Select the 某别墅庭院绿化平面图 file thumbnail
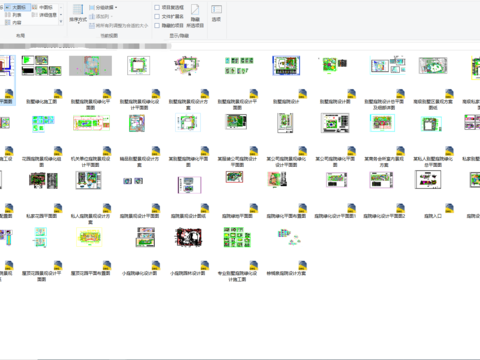Viewport: 480px width, 360px height. tap(188, 122)
